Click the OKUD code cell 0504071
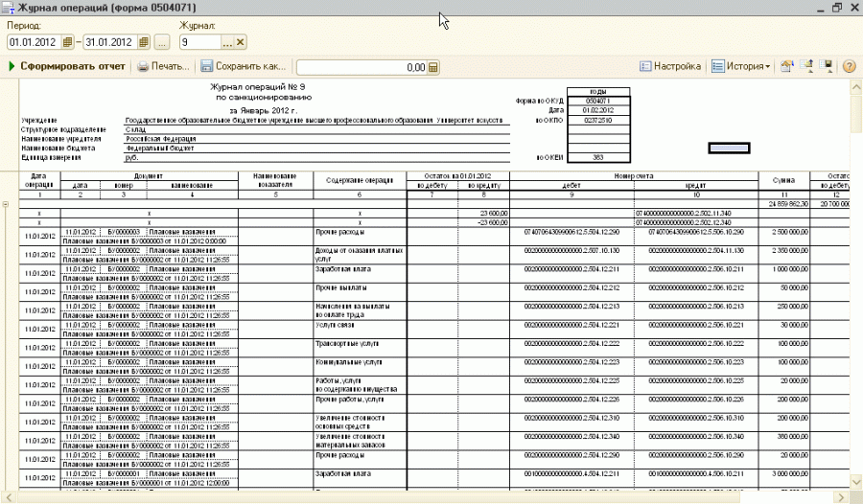This screenshot has height=504, width=863. 598,102
